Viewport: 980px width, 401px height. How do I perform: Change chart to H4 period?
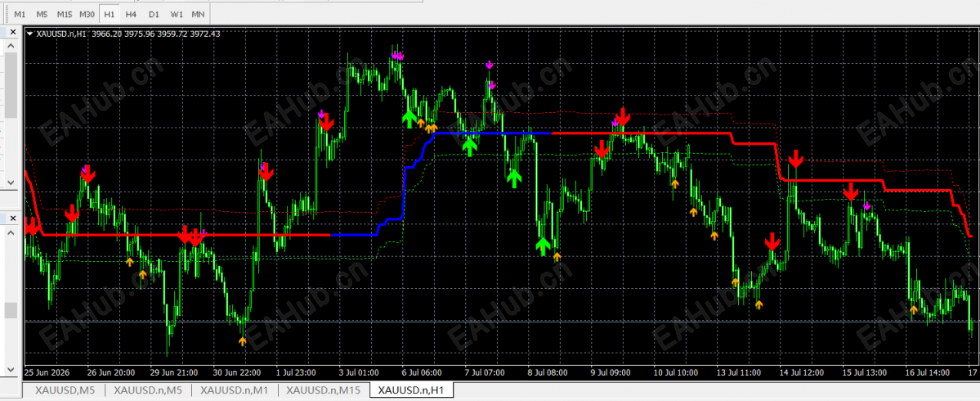pyautogui.click(x=131, y=14)
